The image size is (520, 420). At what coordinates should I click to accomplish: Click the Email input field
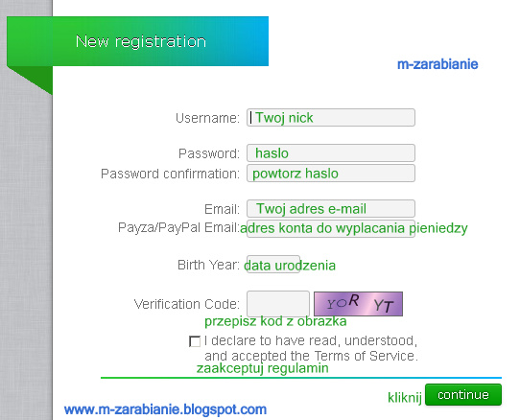point(331,208)
